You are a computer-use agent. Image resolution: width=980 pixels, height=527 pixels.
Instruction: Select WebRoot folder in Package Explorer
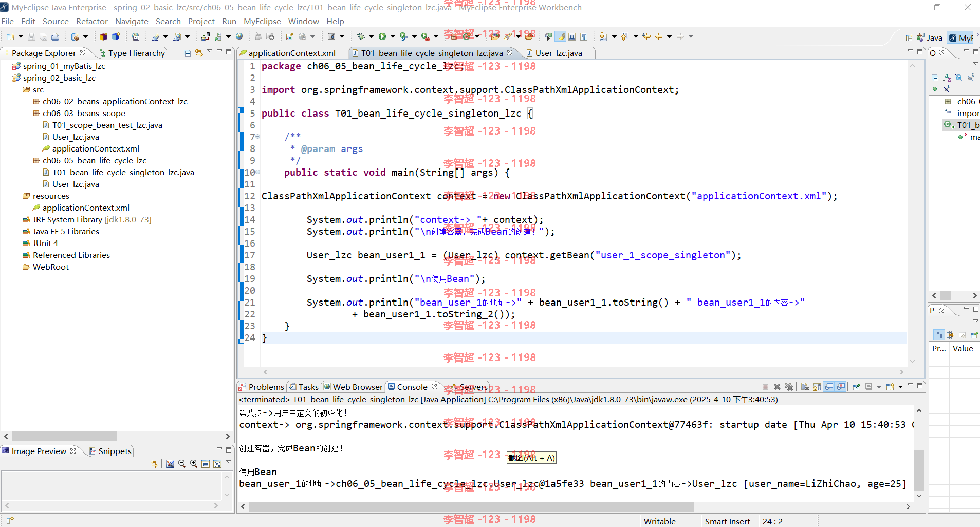(46, 267)
